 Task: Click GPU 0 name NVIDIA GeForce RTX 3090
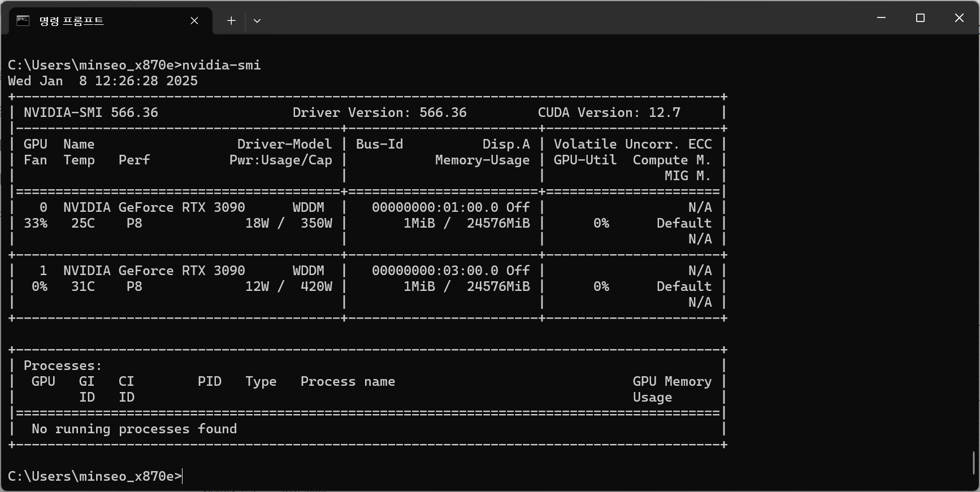[154, 207]
